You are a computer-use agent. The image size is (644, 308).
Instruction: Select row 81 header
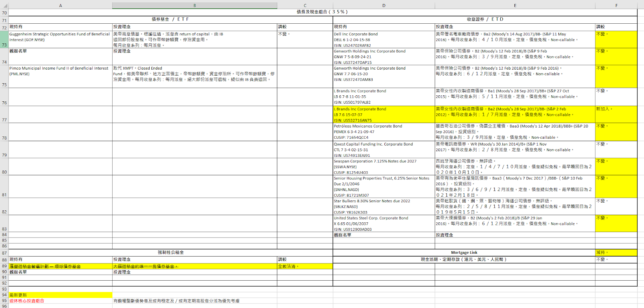tap(4, 186)
